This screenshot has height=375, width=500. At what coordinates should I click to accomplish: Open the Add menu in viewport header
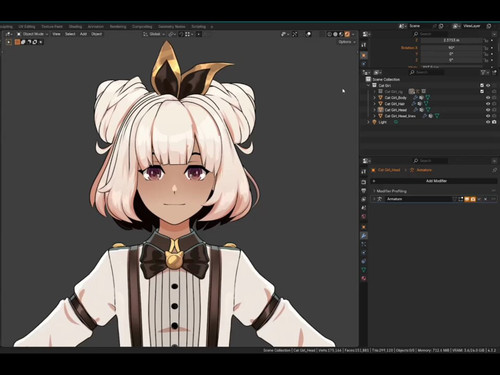tap(83, 34)
